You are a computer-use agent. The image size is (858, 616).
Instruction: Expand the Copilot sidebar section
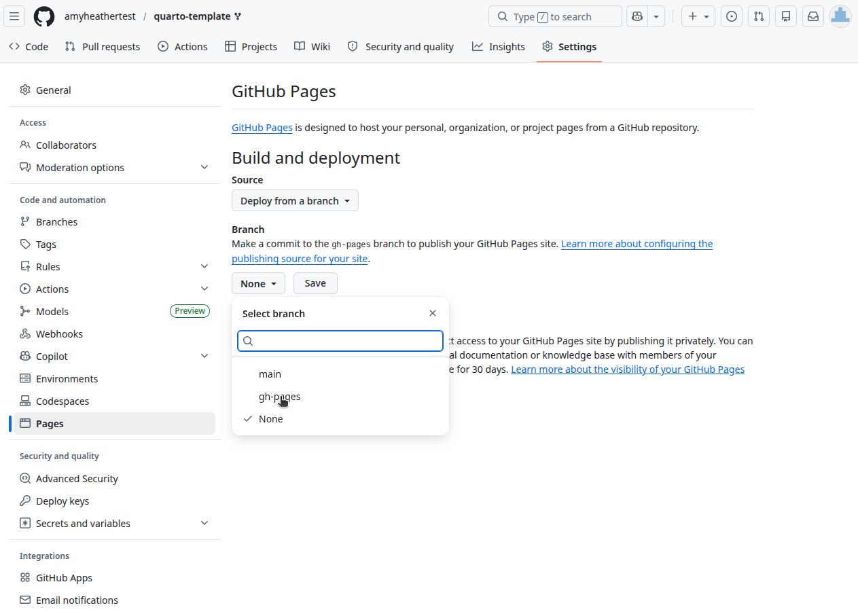point(115,356)
